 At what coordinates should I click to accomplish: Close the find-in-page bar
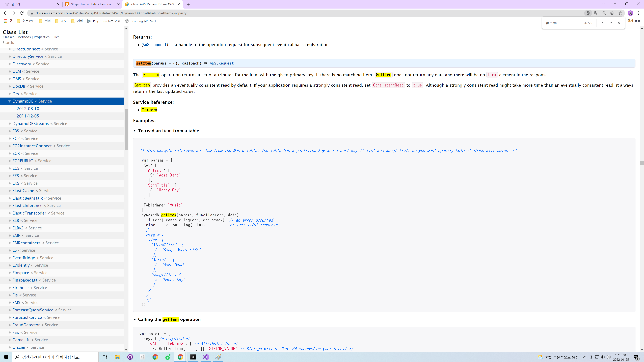(x=619, y=23)
